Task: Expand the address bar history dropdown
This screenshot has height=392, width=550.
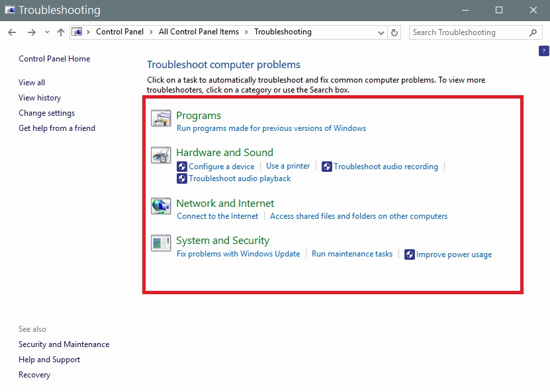Action: pyautogui.click(x=381, y=32)
